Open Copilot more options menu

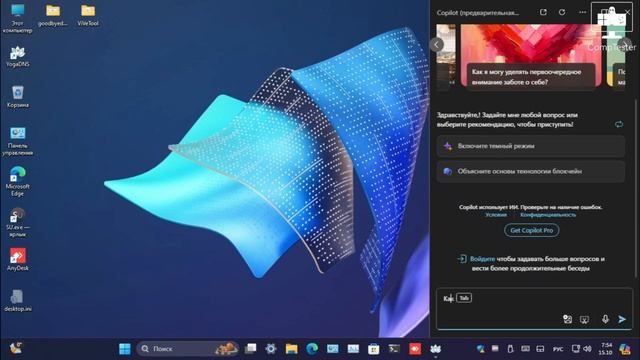[582, 12]
